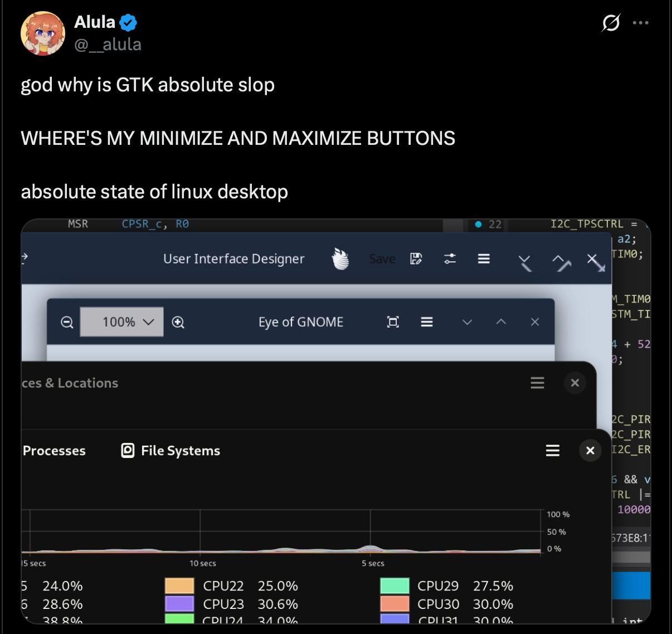Open User Interface Designer hamburger menu
672x634 pixels.
(x=484, y=259)
